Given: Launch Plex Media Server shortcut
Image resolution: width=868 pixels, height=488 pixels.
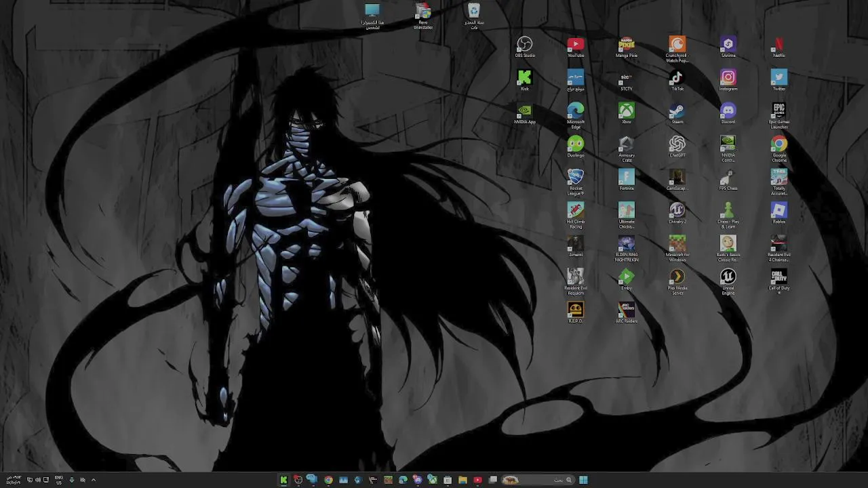Looking at the screenshot, I should pyautogui.click(x=677, y=282).
